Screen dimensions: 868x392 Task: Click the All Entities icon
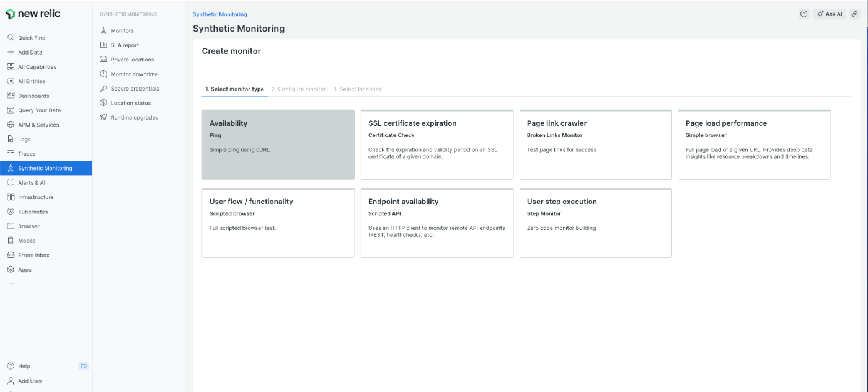tap(11, 81)
